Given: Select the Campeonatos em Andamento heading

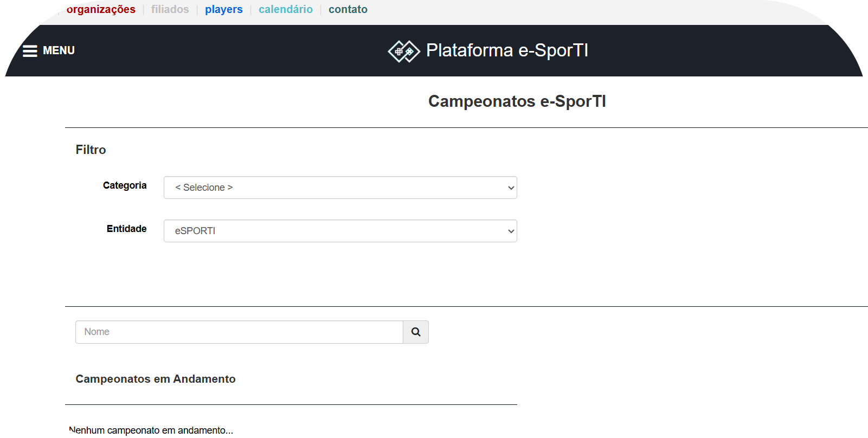Looking at the screenshot, I should pyautogui.click(x=156, y=379).
